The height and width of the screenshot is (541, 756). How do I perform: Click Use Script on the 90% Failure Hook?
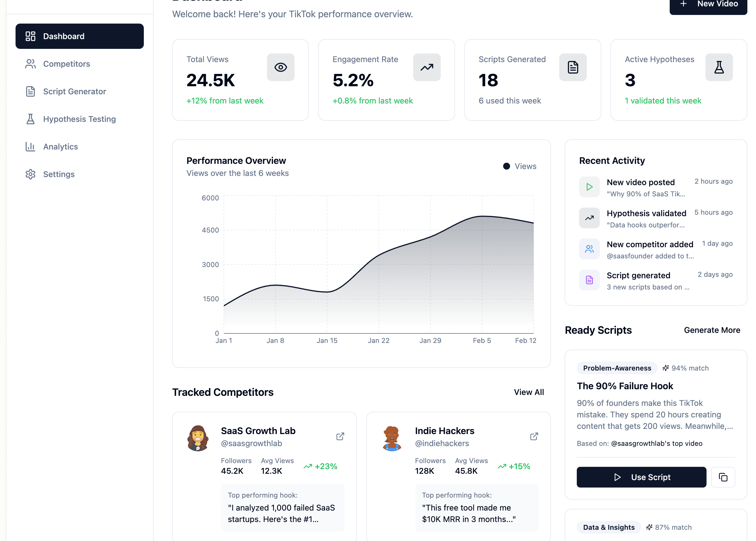click(641, 477)
